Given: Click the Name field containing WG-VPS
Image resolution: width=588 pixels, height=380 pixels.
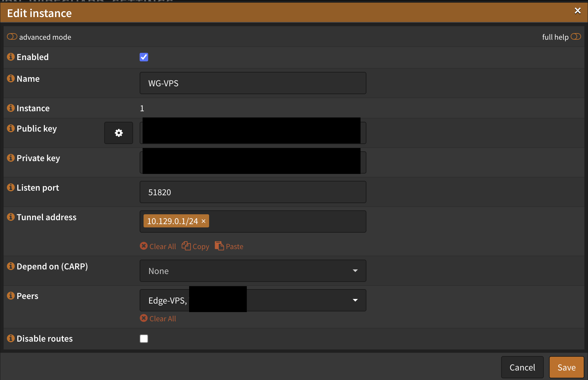Looking at the screenshot, I should [253, 83].
